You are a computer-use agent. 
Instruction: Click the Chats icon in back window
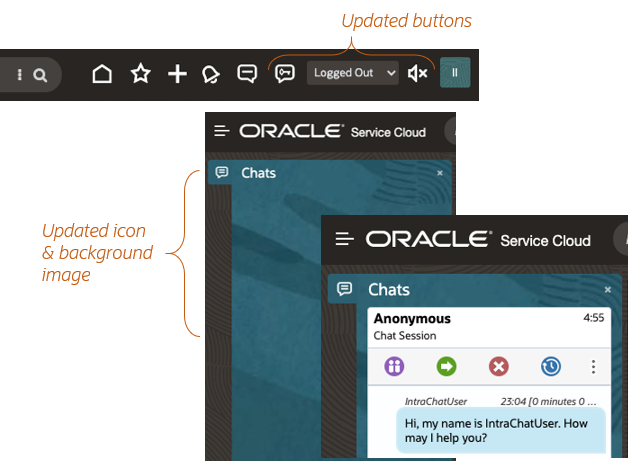(222, 173)
